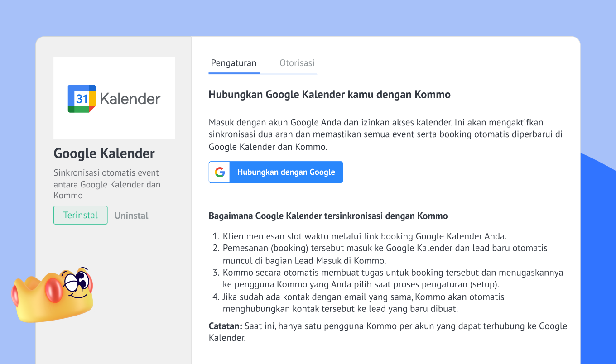
Task: Click the Kalender wordmark in the logo
Action: coord(130,99)
